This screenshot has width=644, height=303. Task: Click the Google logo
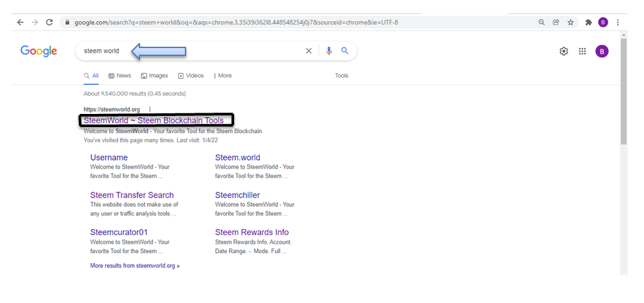(39, 51)
